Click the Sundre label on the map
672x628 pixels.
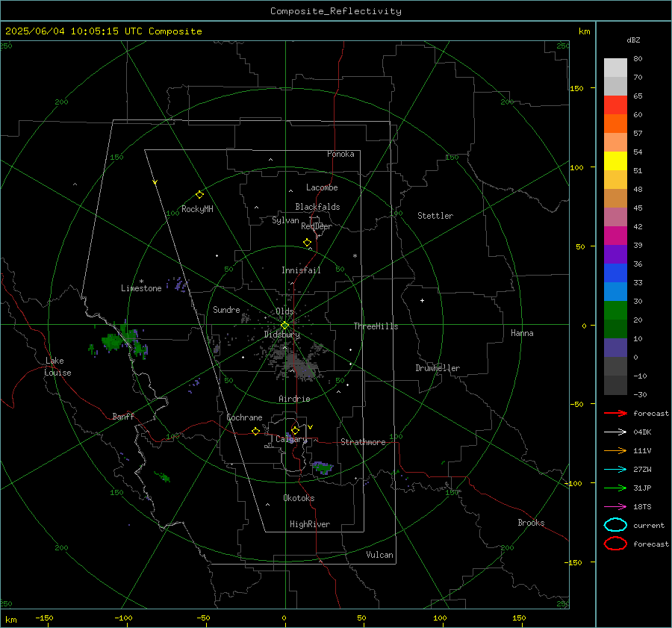(x=226, y=309)
